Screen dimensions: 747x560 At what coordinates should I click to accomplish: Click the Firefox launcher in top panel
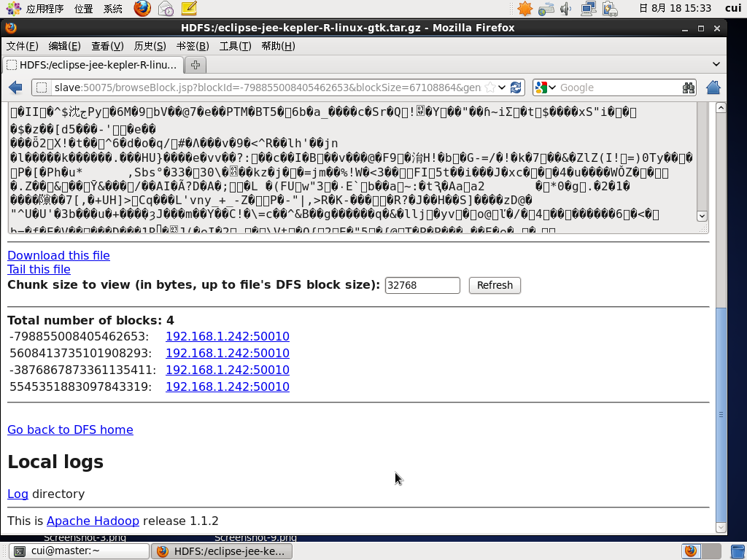(x=142, y=8)
